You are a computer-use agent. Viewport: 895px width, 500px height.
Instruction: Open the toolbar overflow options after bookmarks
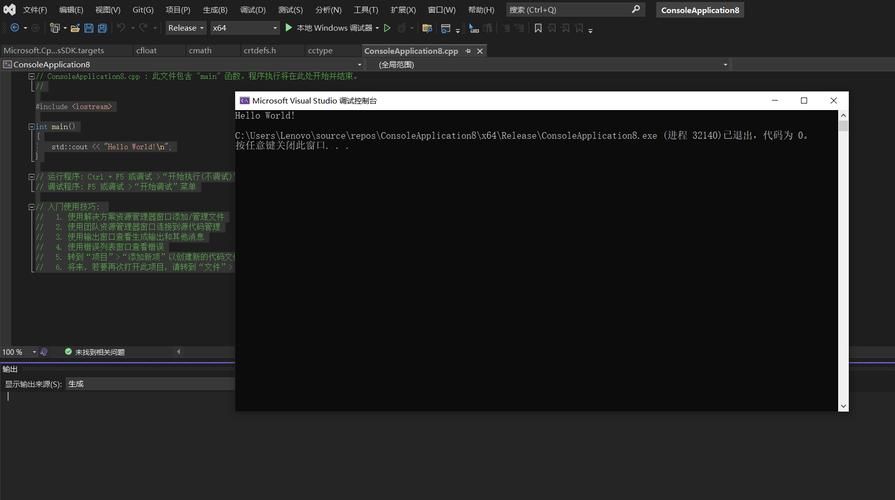coord(590,30)
